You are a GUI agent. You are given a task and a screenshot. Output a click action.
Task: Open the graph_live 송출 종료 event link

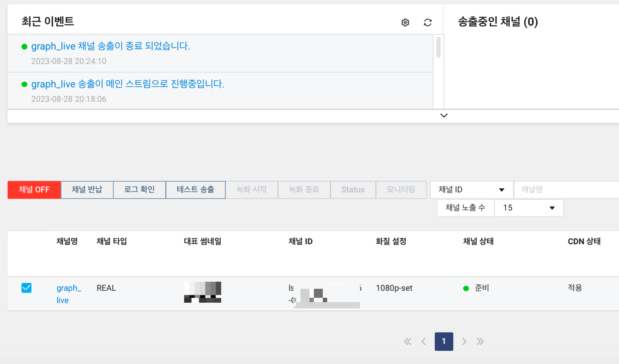(110, 46)
